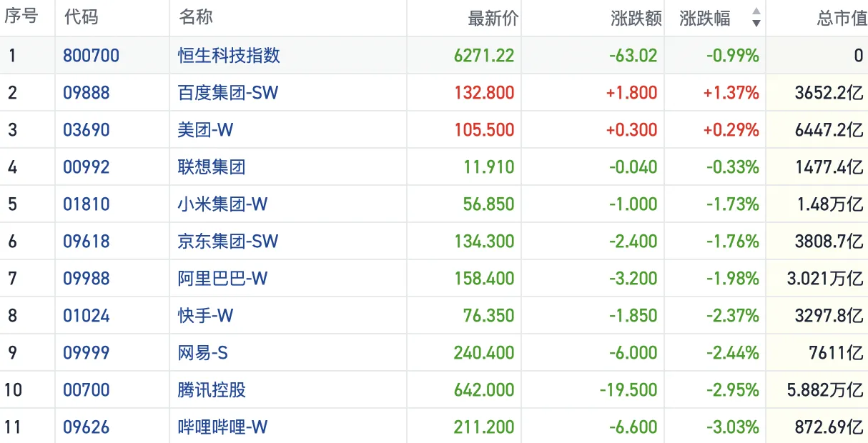868x443 pixels.
Task: Select the change percent +0.29%
Action: pyautogui.click(x=731, y=130)
